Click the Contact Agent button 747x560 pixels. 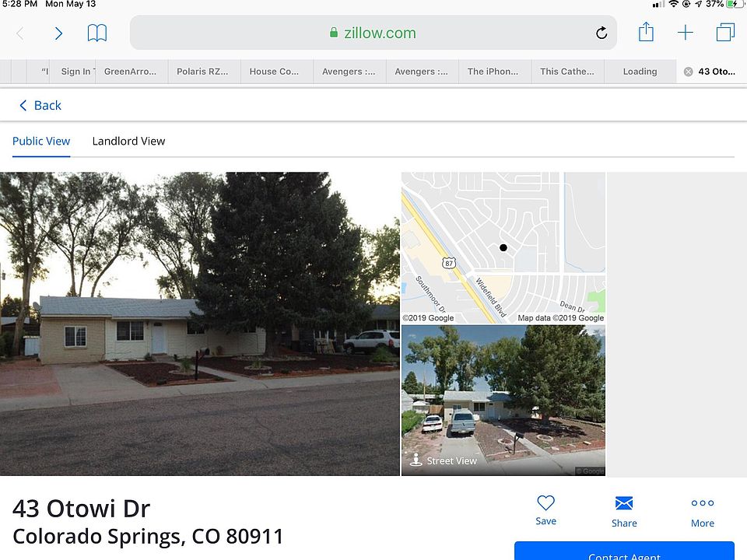[x=624, y=551]
